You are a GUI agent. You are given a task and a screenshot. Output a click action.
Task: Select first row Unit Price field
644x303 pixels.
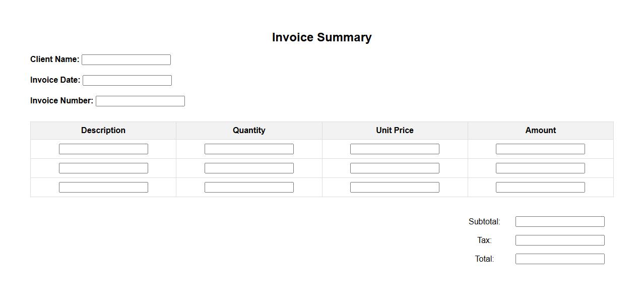pos(395,149)
